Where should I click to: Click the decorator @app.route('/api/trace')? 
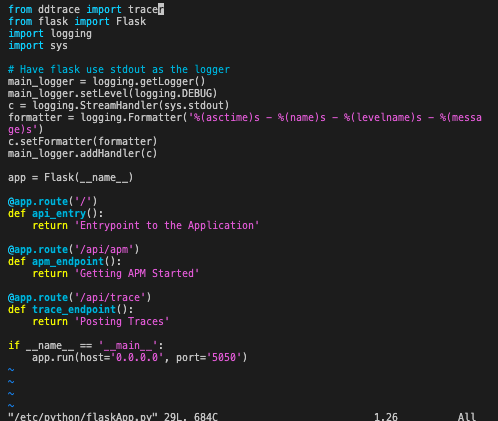[x=80, y=297]
